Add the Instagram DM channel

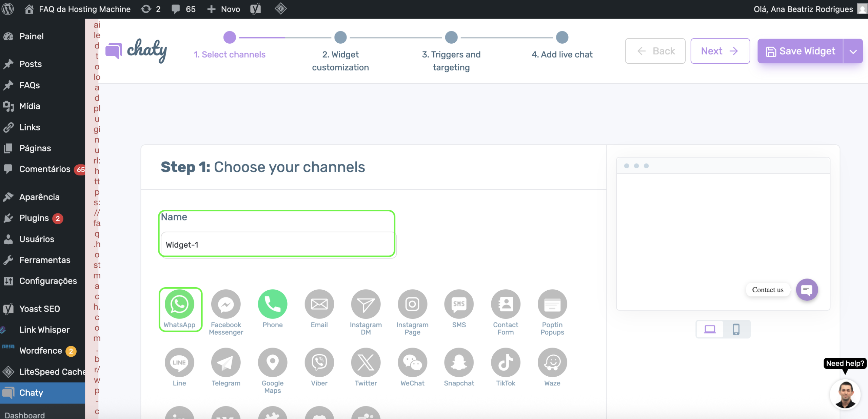(366, 304)
